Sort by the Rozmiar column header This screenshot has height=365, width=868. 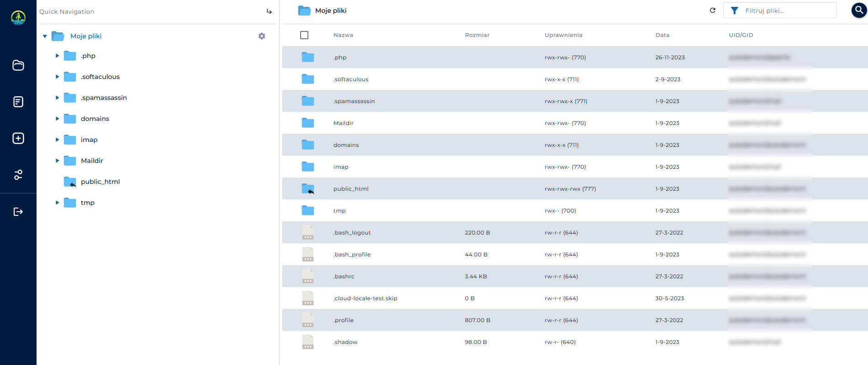pyautogui.click(x=477, y=35)
